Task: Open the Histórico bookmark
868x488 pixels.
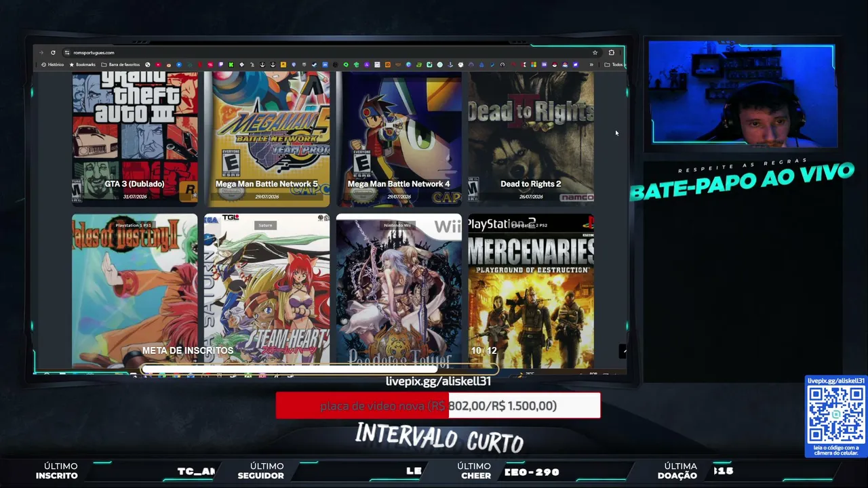Action: tap(53, 65)
